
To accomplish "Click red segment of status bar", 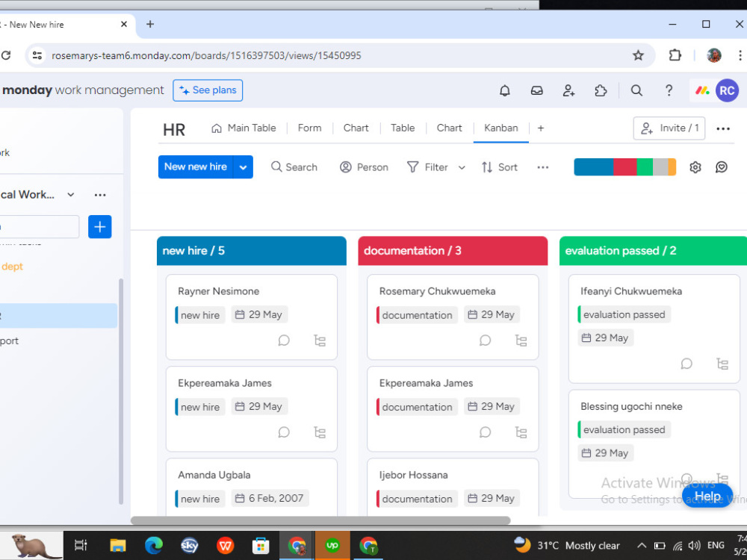I will 625,167.
